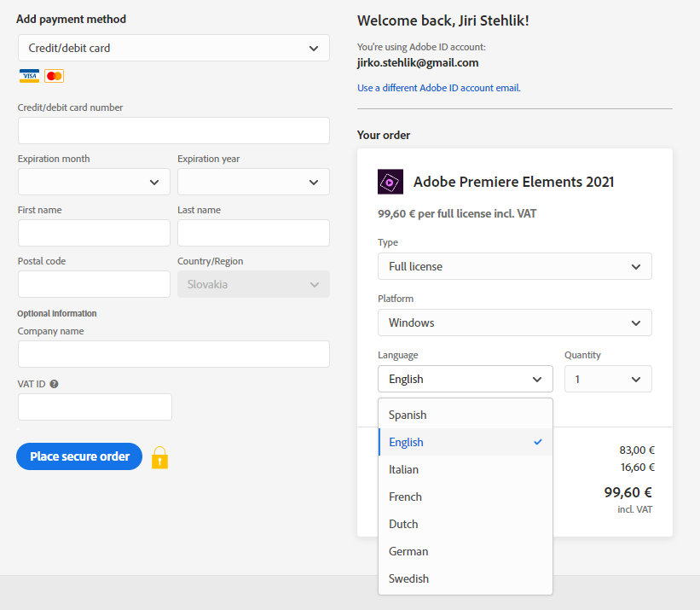Focus the Postal code input field
Image resolution: width=700 pixels, height=610 pixels.
94,284
